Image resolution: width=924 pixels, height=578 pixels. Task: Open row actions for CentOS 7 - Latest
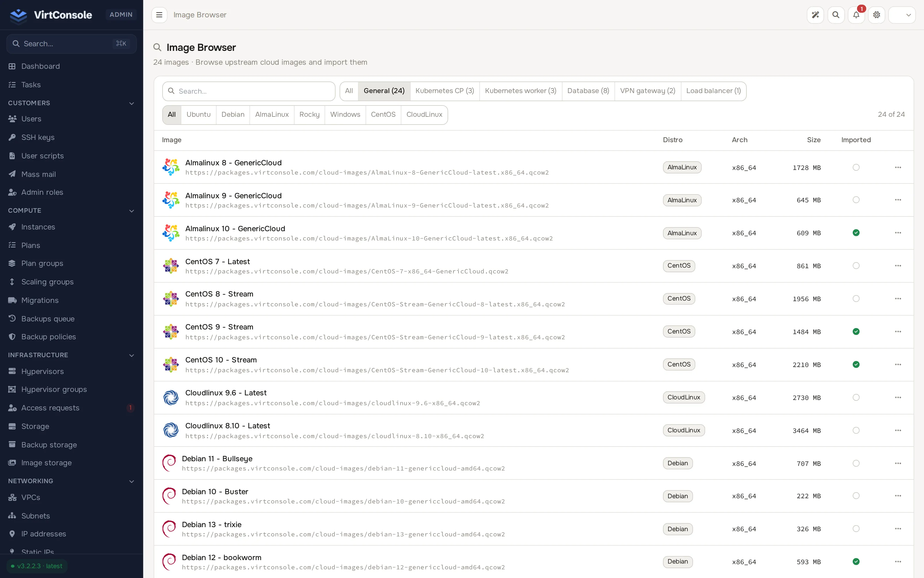(x=898, y=266)
